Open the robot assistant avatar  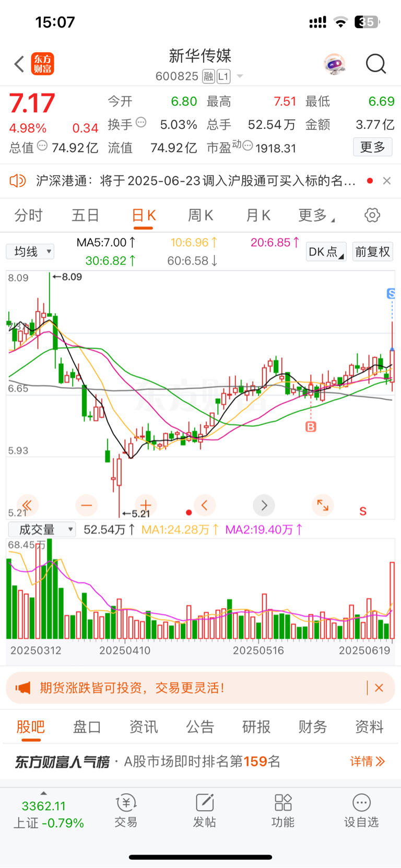point(334,64)
